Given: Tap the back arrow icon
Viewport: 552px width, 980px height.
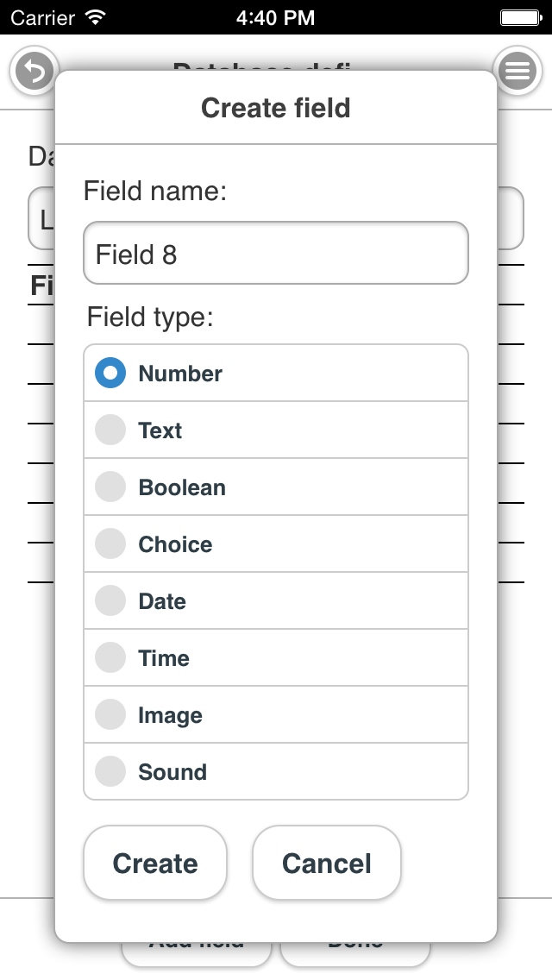Looking at the screenshot, I should click(33, 71).
